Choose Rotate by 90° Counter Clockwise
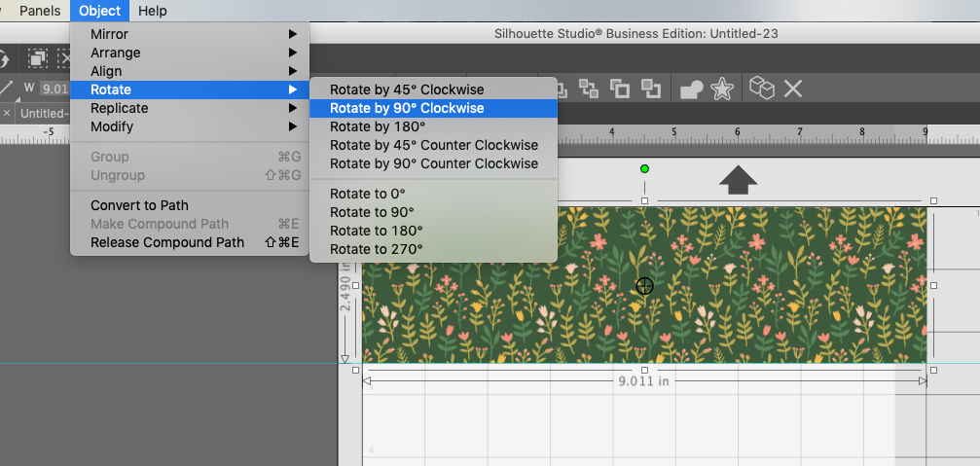 (433, 163)
